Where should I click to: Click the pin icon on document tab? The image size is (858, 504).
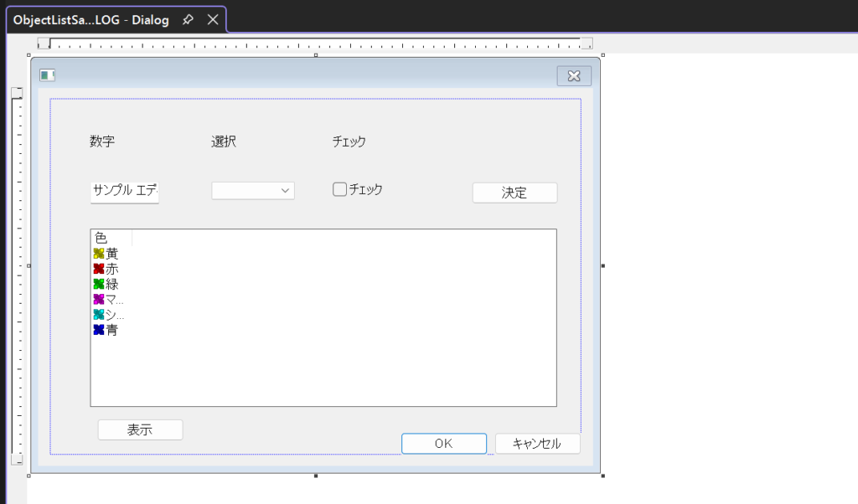click(x=189, y=19)
